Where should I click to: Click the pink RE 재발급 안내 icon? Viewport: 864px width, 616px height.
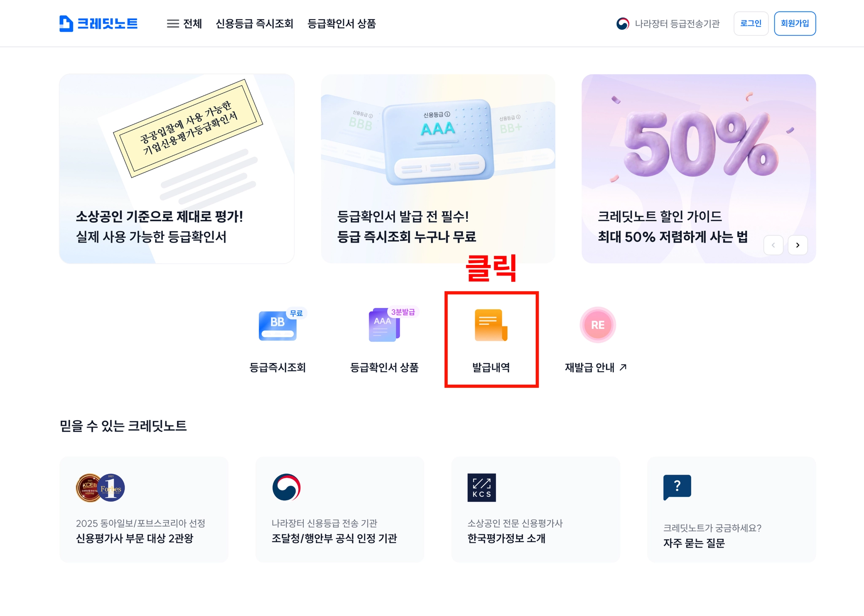(x=597, y=325)
